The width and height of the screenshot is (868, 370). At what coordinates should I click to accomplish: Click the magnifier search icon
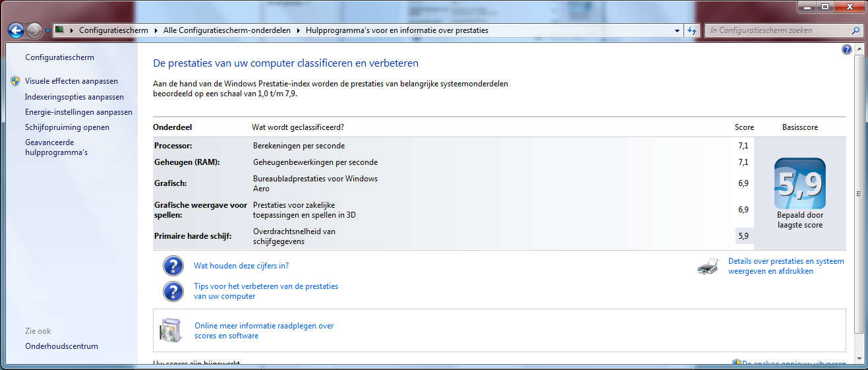tap(856, 30)
